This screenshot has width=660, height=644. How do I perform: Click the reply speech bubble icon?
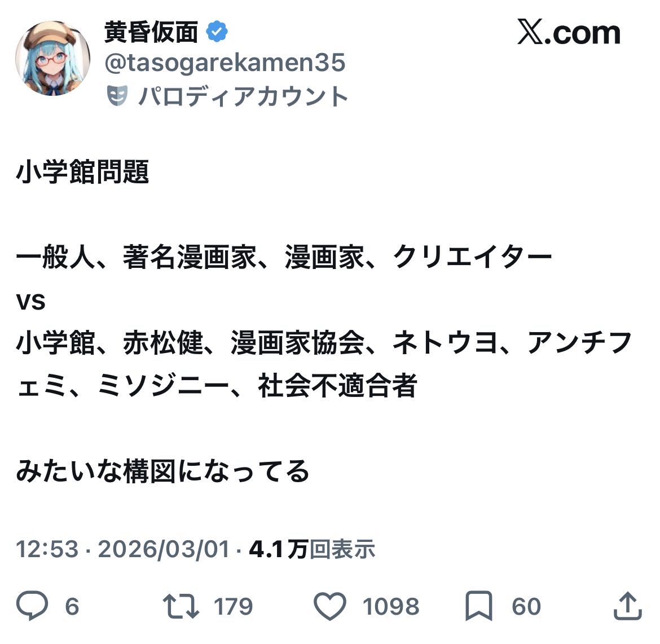[x=32, y=606]
